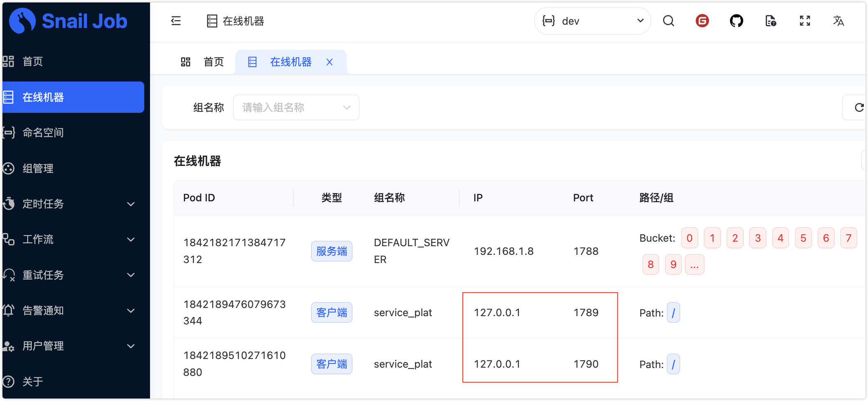868x401 pixels.
Task: Collapse the sidebar menu with fold icon
Action: (176, 21)
